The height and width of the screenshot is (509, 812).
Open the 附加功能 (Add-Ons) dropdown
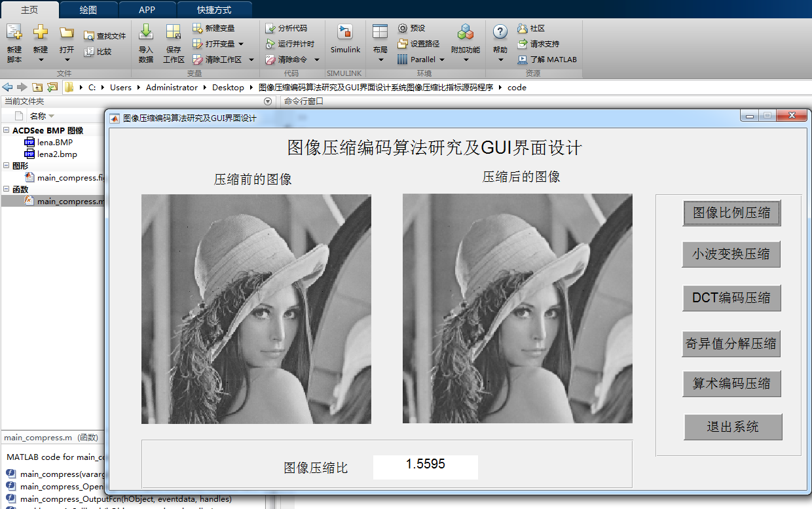coord(466,61)
